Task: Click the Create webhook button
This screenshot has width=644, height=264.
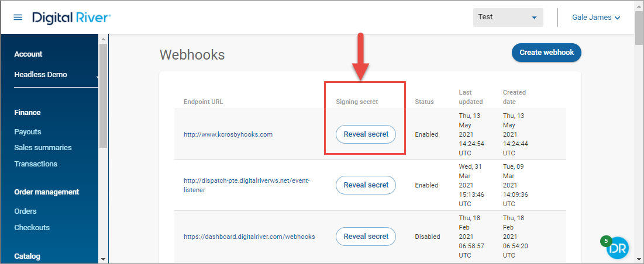Action: tap(546, 53)
